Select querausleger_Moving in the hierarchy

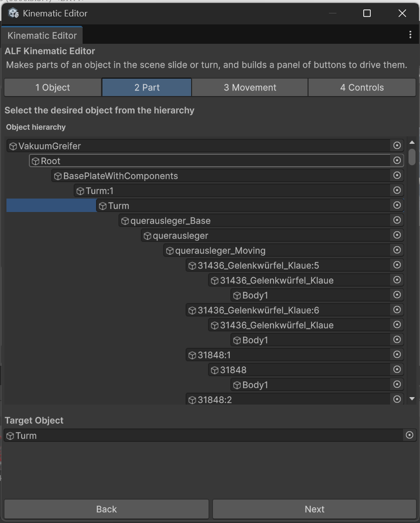pyautogui.click(x=284, y=250)
